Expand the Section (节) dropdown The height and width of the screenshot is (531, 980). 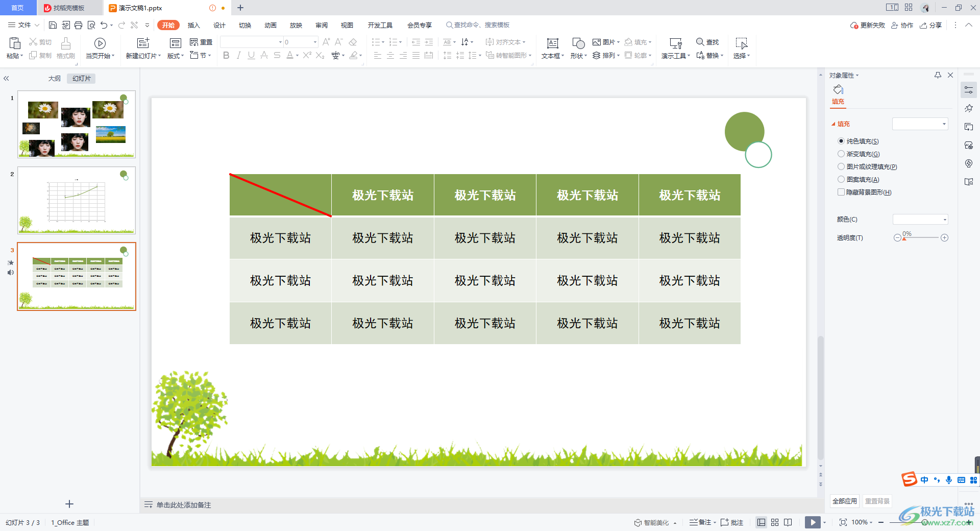click(201, 55)
